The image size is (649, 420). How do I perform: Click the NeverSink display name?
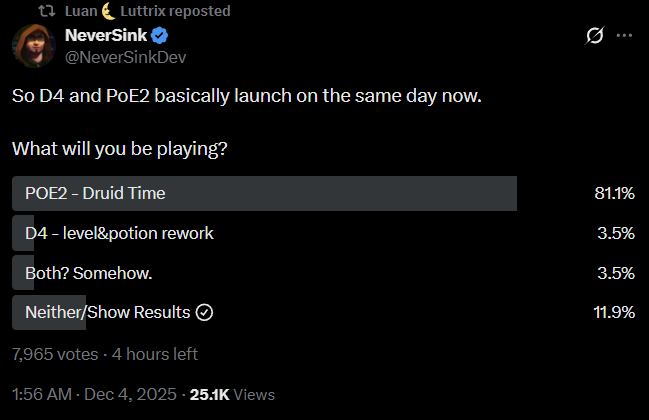(x=105, y=37)
